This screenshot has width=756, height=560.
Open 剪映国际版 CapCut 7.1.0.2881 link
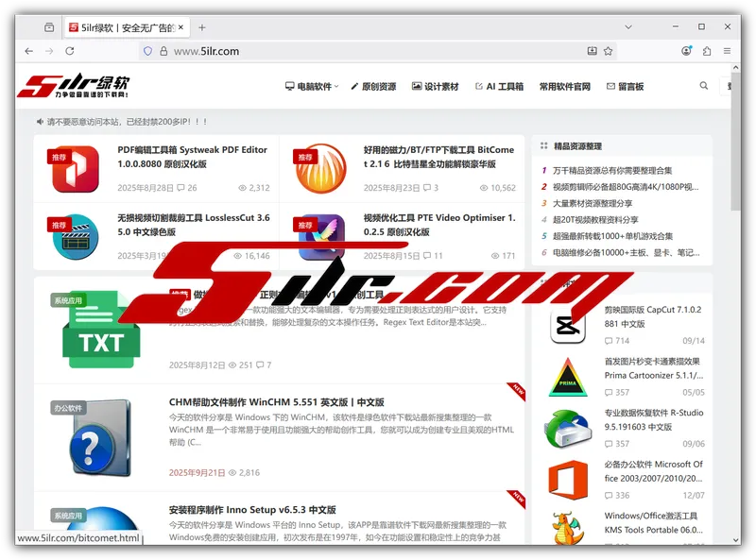pyautogui.click(x=653, y=316)
